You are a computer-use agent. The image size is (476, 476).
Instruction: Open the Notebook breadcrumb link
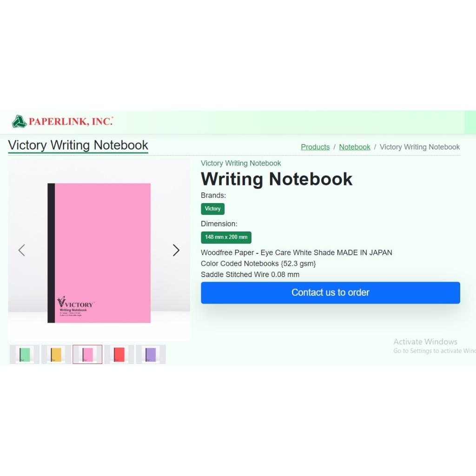tap(355, 147)
